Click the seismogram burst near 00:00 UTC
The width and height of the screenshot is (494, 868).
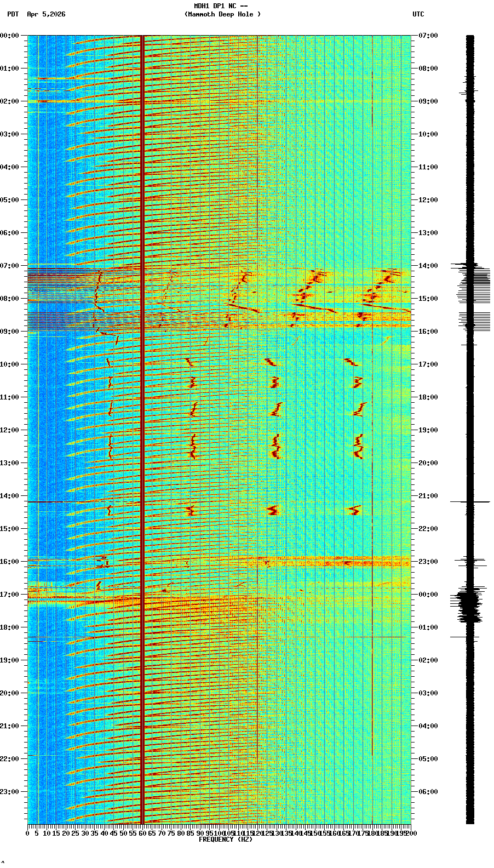[469, 606]
